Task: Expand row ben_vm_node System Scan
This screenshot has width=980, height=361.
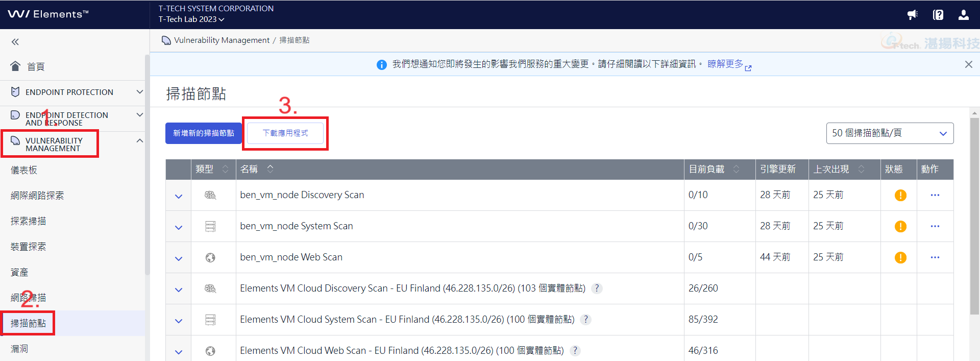Action: click(x=179, y=227)
